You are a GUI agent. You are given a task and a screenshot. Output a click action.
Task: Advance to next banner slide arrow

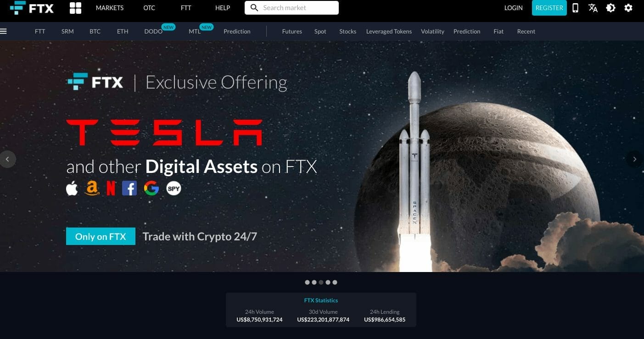[635, 159]
